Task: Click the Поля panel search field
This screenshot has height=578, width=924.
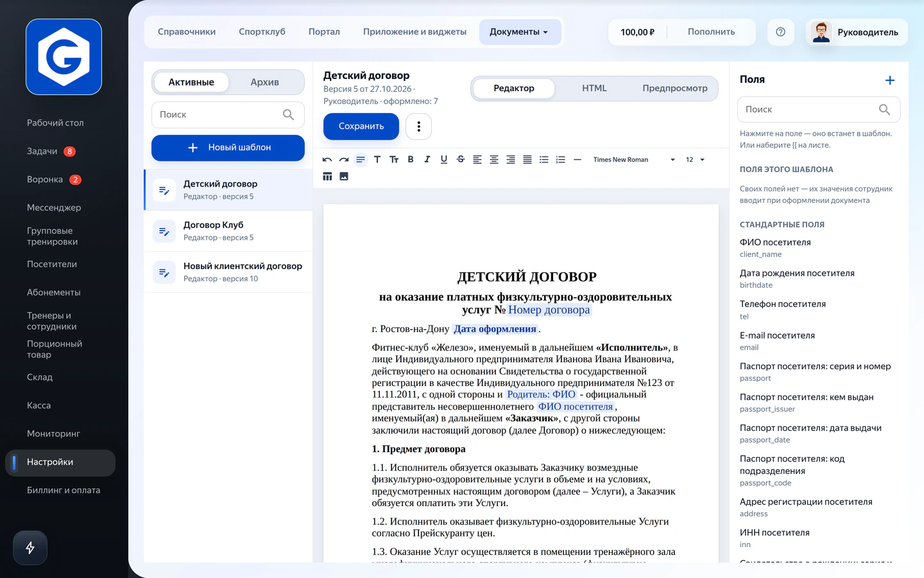Action: coord(819,110)
